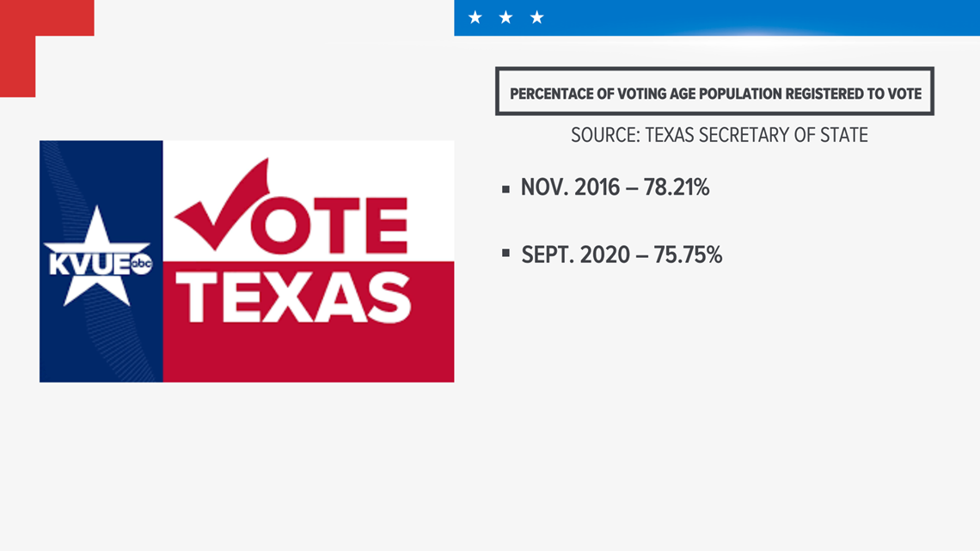Viewport: 980px width, 551px height.
Task: Click the first white star in blue banner
Action: coord(475,17)
